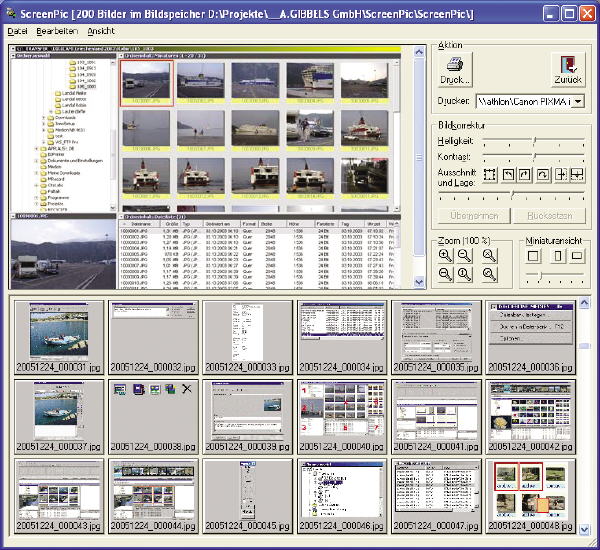Click the disabled Übernehmen button
The width and height of the screenshot is (600, 550).
tap(474, 216)
